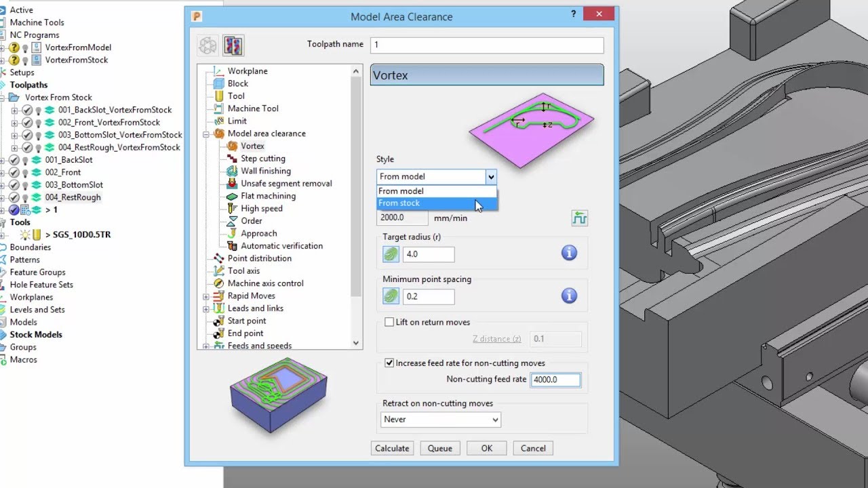Image resolution: width=868 pixels, height=488 pixels.
Task: Click the grey strategy icon beside Toolpath name
Action: tap(208, 45)
